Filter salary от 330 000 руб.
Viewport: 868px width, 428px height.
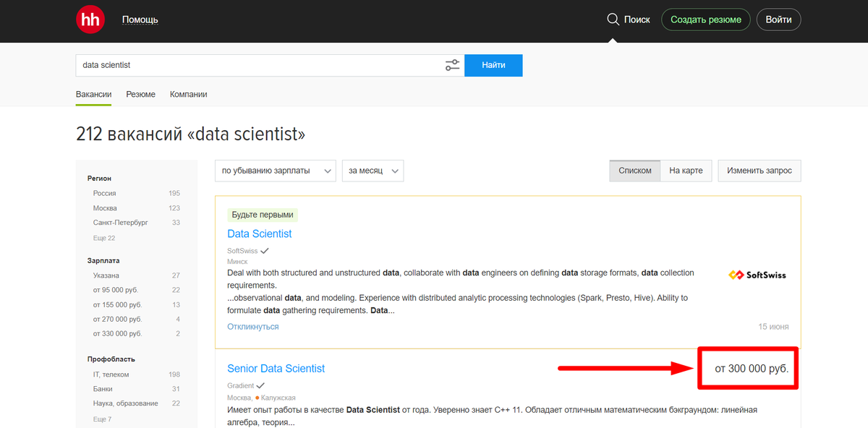coord(117,333)
